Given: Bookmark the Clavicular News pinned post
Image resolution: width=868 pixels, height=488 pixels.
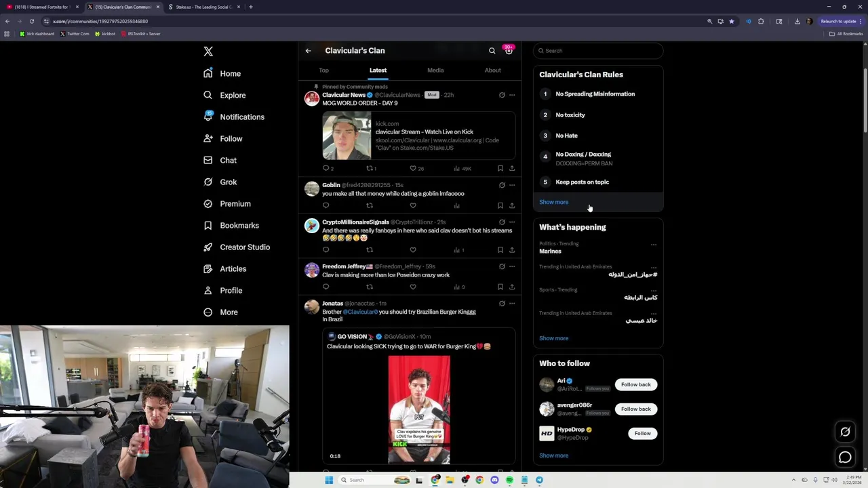Looking at the screenshot, I should pos(500,168).
